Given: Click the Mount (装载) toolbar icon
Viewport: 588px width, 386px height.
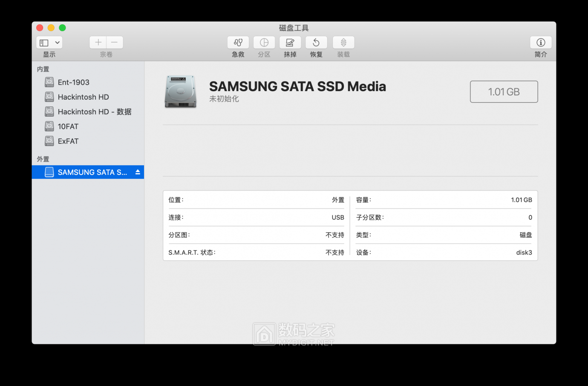Looking at the screenshot, I should [x=343, y=43].
